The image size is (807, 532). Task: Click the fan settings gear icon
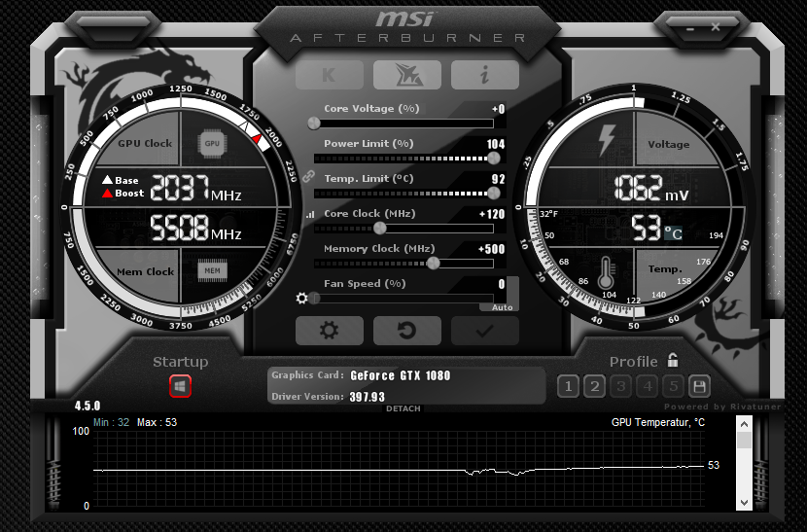(302, 298)
